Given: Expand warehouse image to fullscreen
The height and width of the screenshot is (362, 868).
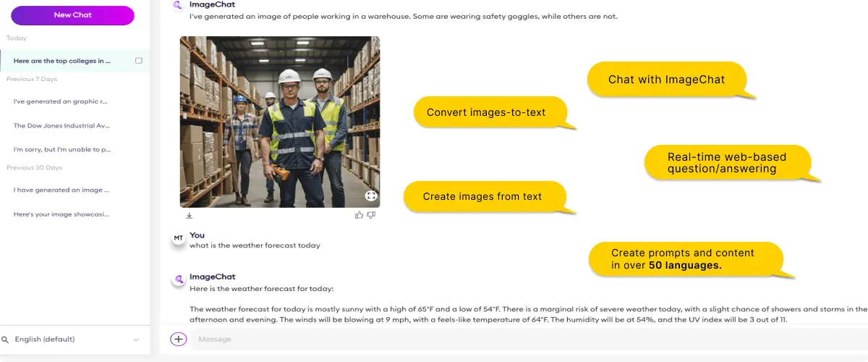Looking at the screenshot, I should pos(370,195).
